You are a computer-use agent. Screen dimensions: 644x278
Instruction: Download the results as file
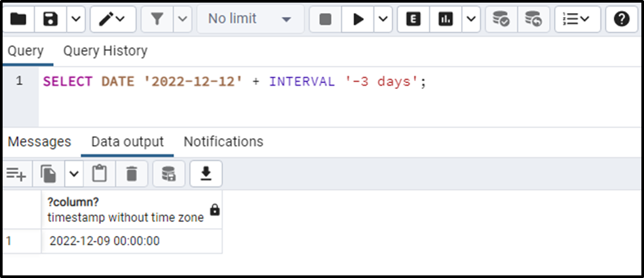point(206,174)
